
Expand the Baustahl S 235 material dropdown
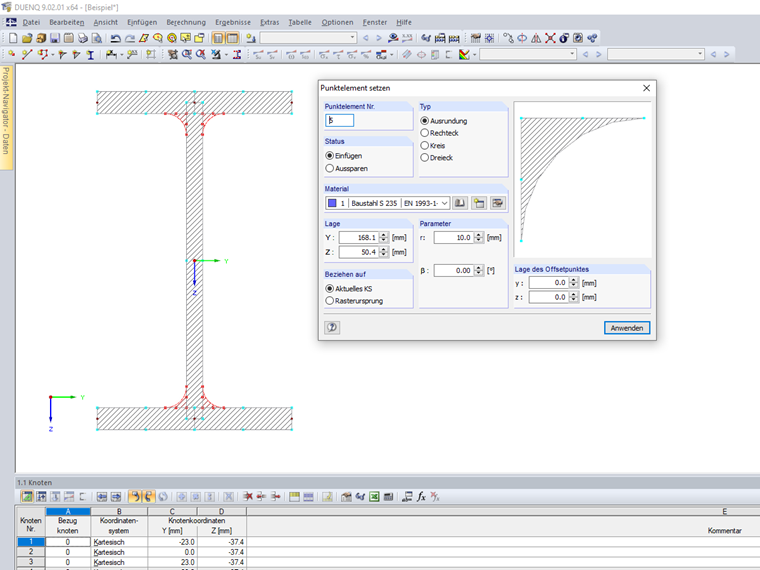coord(445,203)
